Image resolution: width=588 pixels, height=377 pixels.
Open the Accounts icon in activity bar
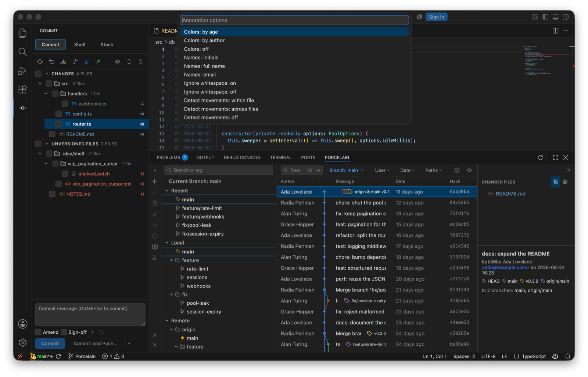pos(22,324)
